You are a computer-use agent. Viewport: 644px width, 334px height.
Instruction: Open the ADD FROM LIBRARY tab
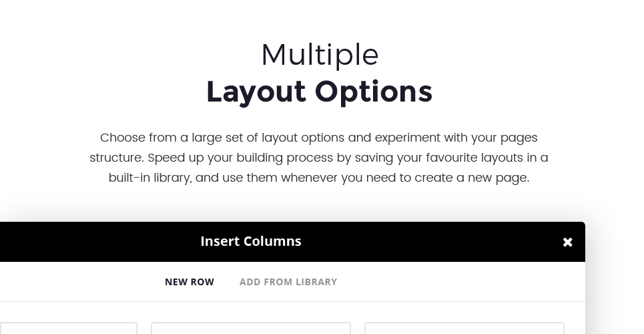click(x=288, y=282)
